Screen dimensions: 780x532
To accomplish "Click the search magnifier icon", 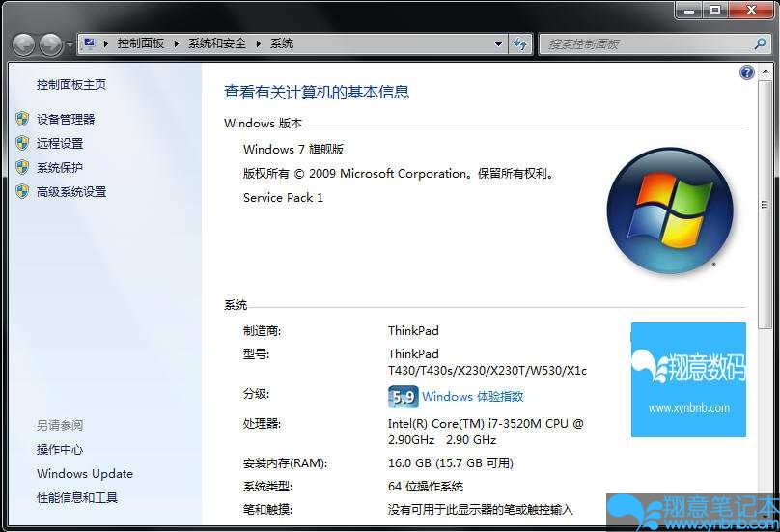I will coord(760,43).
